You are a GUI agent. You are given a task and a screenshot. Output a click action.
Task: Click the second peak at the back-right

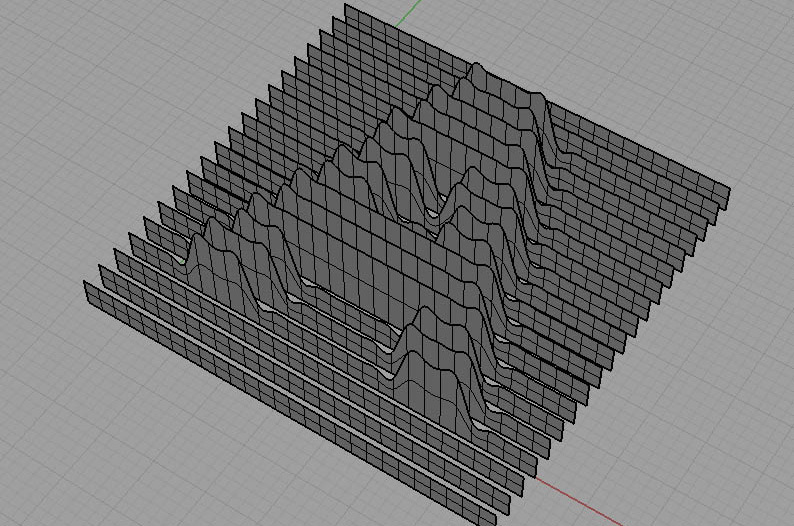pyautogui.click(x=538, y=98)
